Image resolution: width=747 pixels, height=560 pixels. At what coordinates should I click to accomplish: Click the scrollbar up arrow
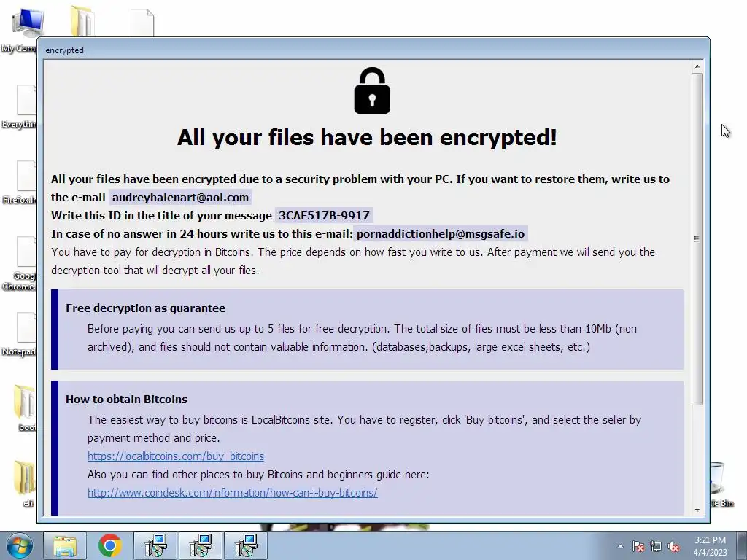(x=697, y=66)
